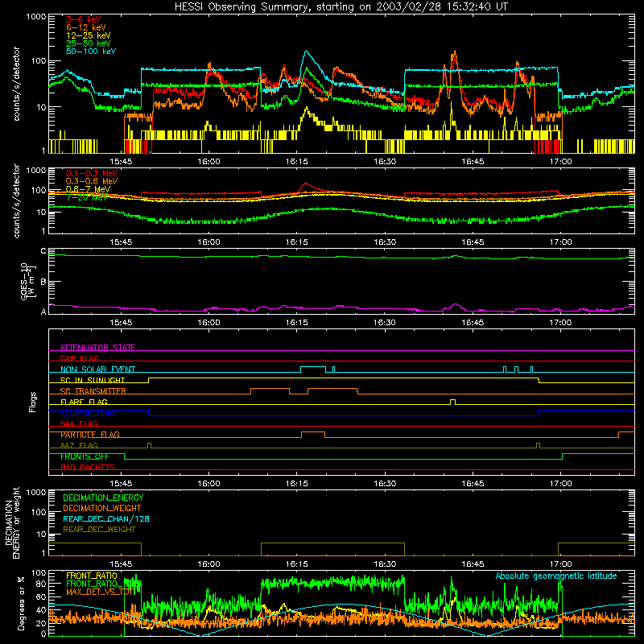The height and width of the screenshot is (644, 644).
Task: Click the 'SAA_FLAG' label
Action: (x=79, y=423)
